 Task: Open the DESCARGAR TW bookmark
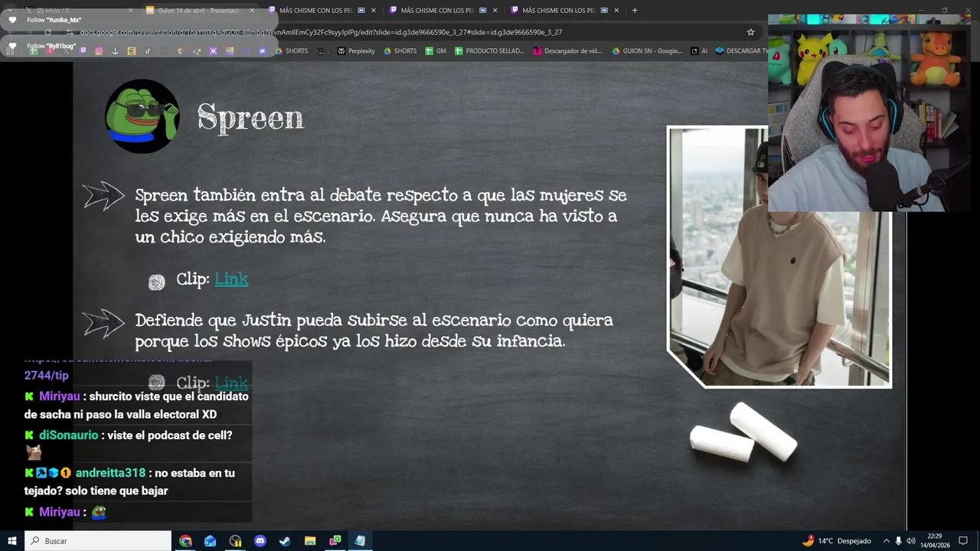coord(741,51)
